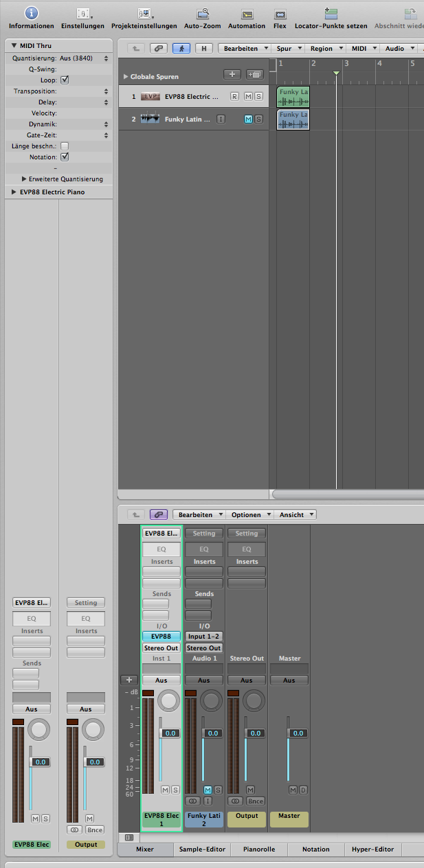The width and height of the screenshot is (424, 868).
Task: Uncheck the Notation checkbox
Action: click(x=65, y=157)
